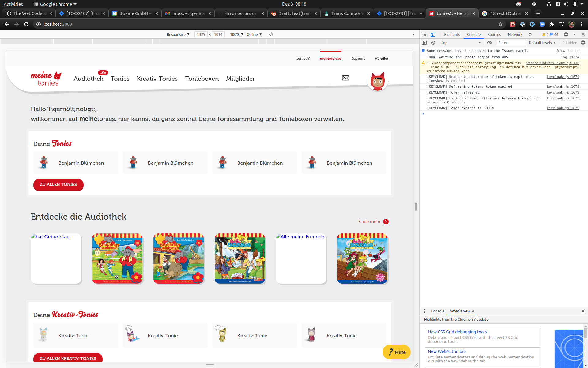Screen dimensions: 588x368
Task: Click the Händler link in top bar
Action: pos(382,59)
